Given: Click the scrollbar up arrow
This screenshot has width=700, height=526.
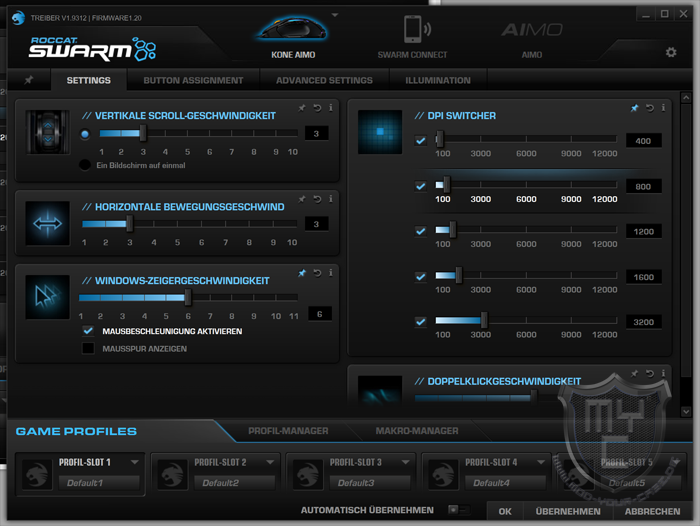Looking at the screenshot, I should [686, 97].
